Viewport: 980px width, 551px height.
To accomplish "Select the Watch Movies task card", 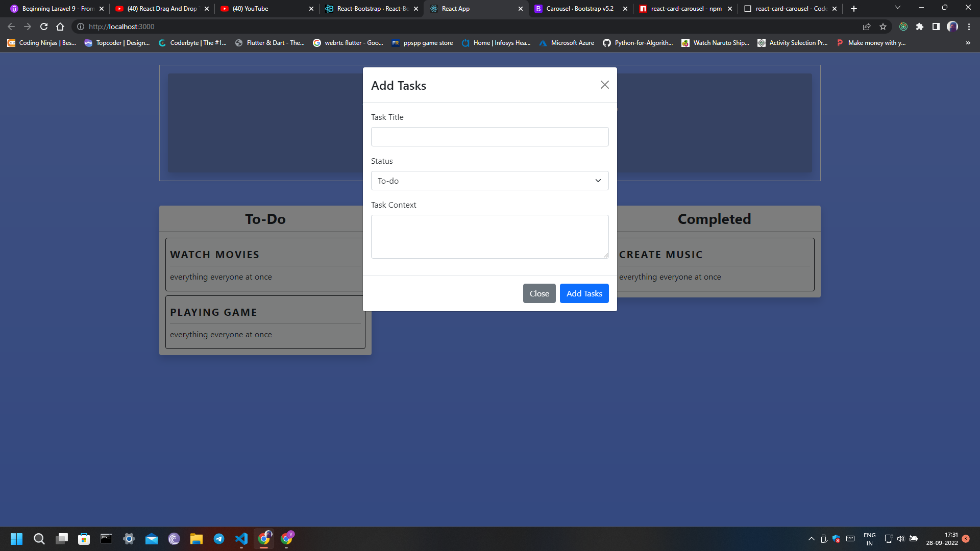I will [265, 264].
